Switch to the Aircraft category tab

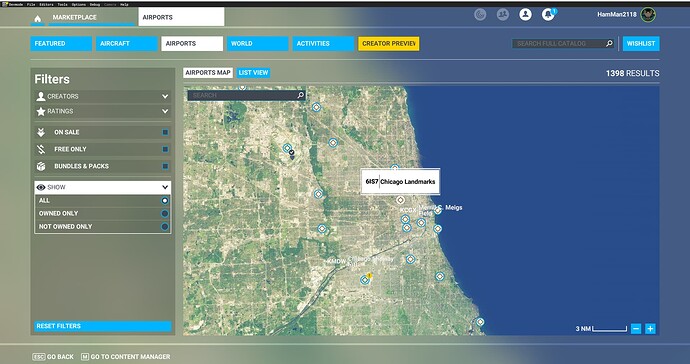coord(127,44)
